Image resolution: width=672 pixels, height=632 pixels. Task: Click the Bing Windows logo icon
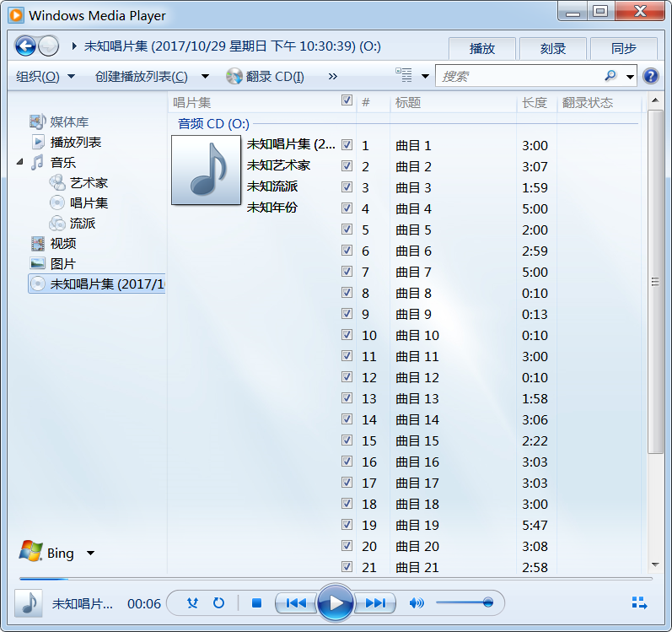click(30, 551)
